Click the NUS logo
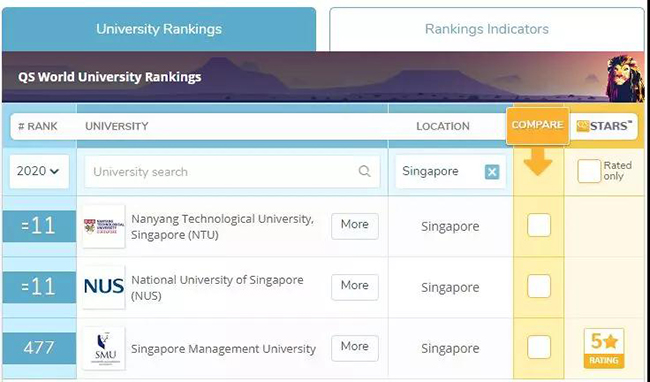Viewport: 650px width, 382px height. (104, 287)
